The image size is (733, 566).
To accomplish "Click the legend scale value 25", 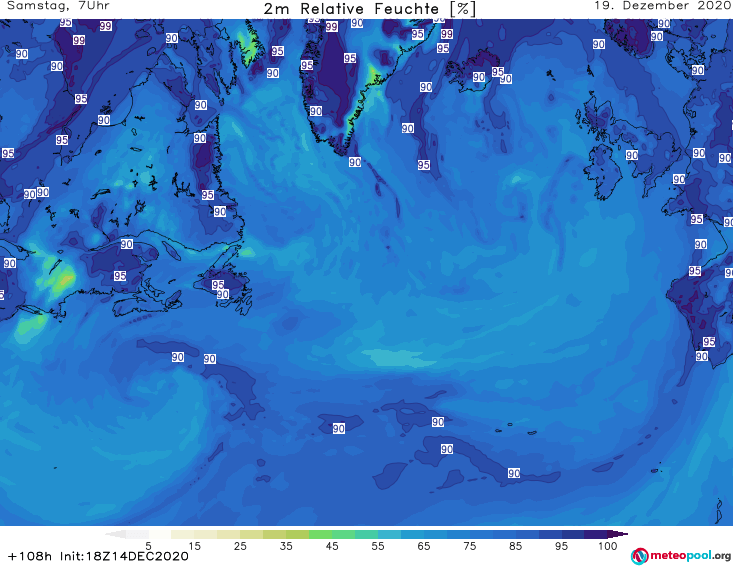I will click(240, 546).
